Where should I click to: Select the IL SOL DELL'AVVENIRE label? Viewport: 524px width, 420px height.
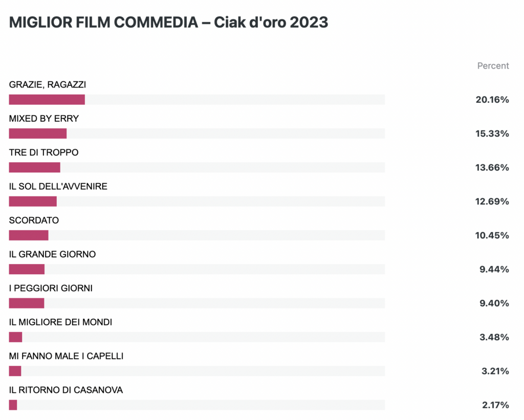pos(58,186)
